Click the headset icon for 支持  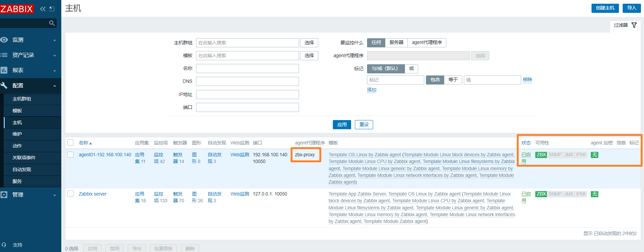pos(4,245)
